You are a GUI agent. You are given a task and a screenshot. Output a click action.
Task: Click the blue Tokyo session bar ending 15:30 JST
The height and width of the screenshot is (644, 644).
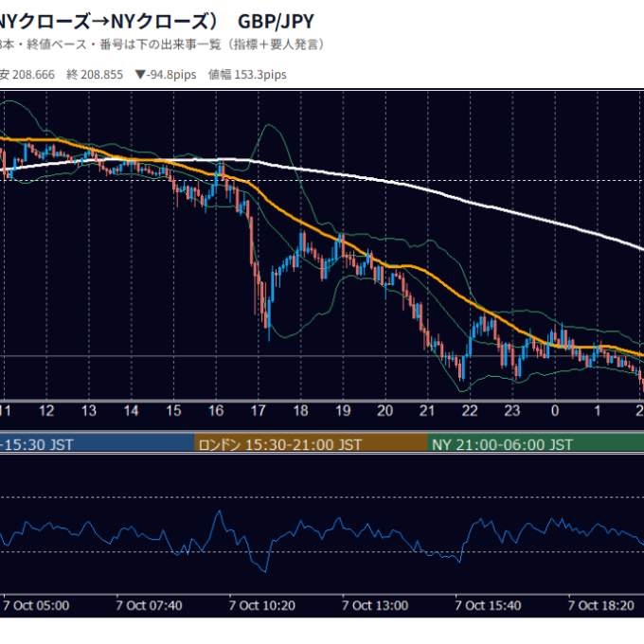(x=97, y=443)
